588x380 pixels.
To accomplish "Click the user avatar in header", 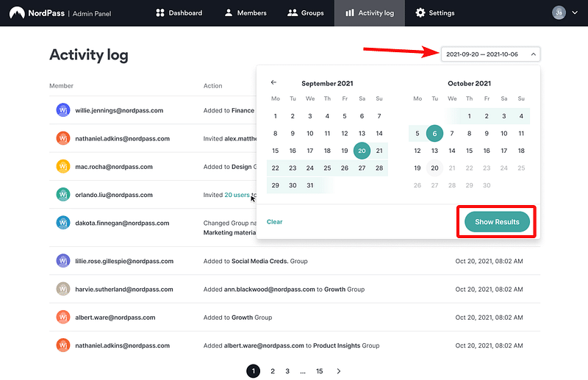I will click(x=559, y=12).
